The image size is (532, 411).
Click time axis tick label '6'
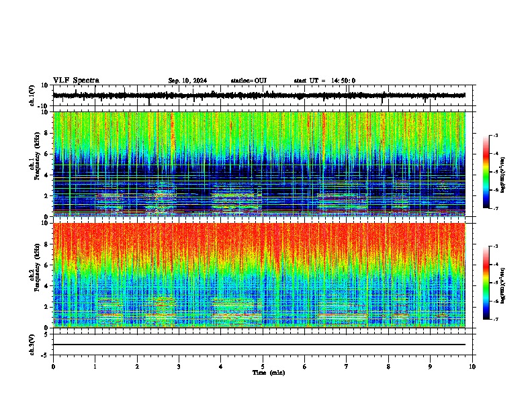point(305,367)
